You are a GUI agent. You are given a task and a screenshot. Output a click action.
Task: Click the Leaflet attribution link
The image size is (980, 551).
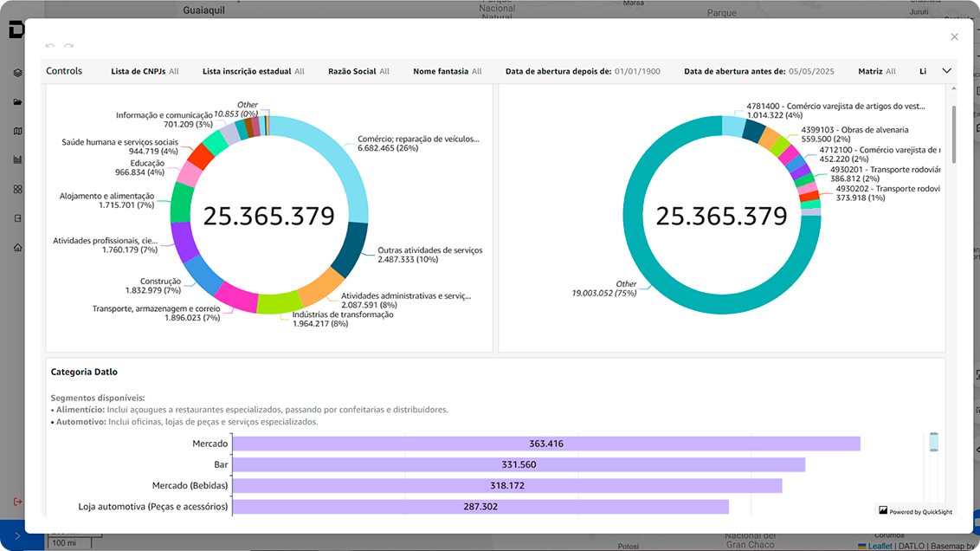880,546
